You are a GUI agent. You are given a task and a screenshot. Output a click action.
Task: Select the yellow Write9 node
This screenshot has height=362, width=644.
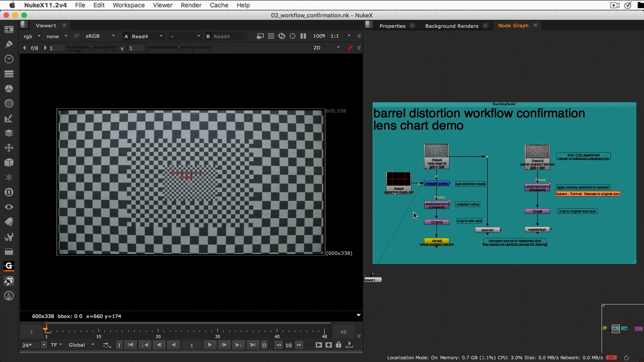[437, 241]
